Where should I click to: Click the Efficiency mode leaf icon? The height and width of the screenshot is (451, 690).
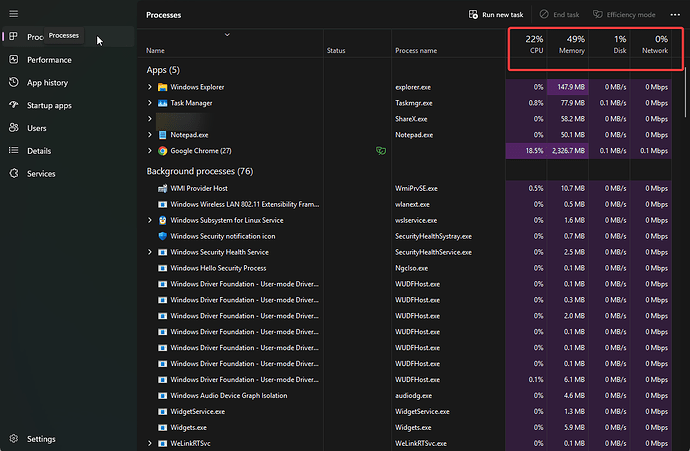point(598,15)
